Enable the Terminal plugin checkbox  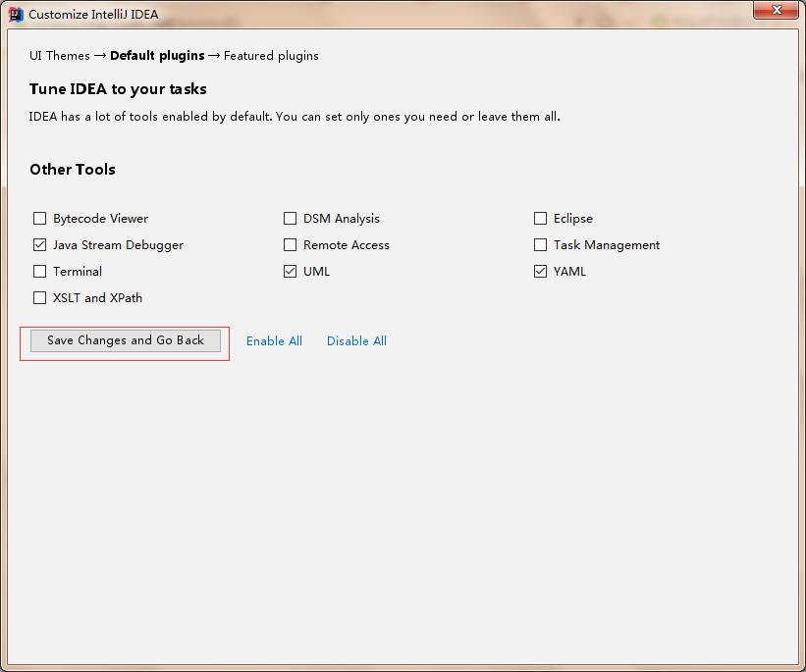[x=39, y=272]
